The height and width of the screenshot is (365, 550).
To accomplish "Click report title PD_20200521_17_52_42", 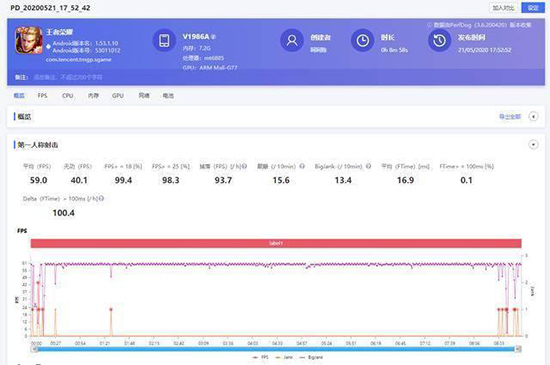I will coord(50,8).
